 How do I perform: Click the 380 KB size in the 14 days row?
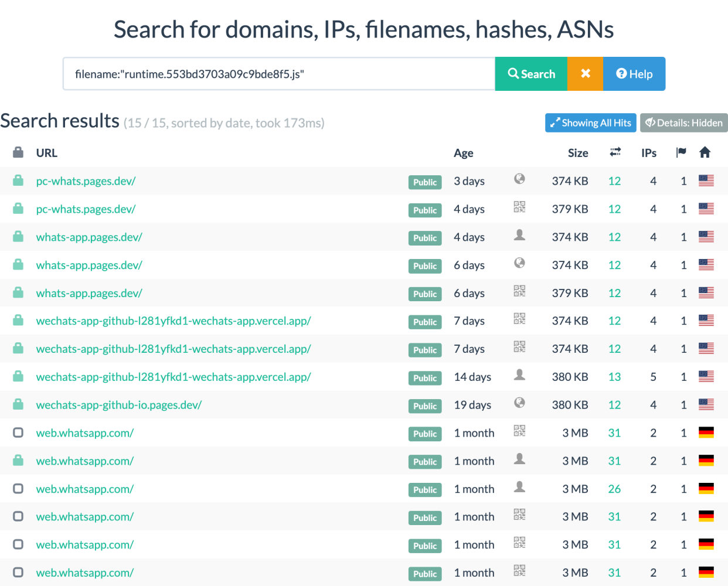click(x=570, y=377)
